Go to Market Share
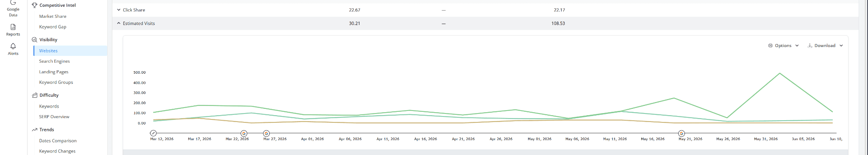The height and width of the screenshot is (155, 868). [x=53, y=16]
